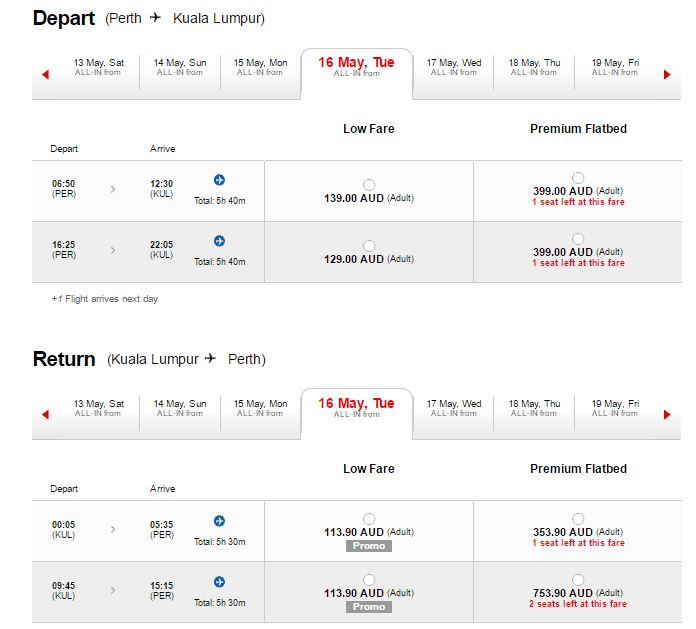Select 129.00 AUD Low Fare on 16:25 flight

(369, 245)
